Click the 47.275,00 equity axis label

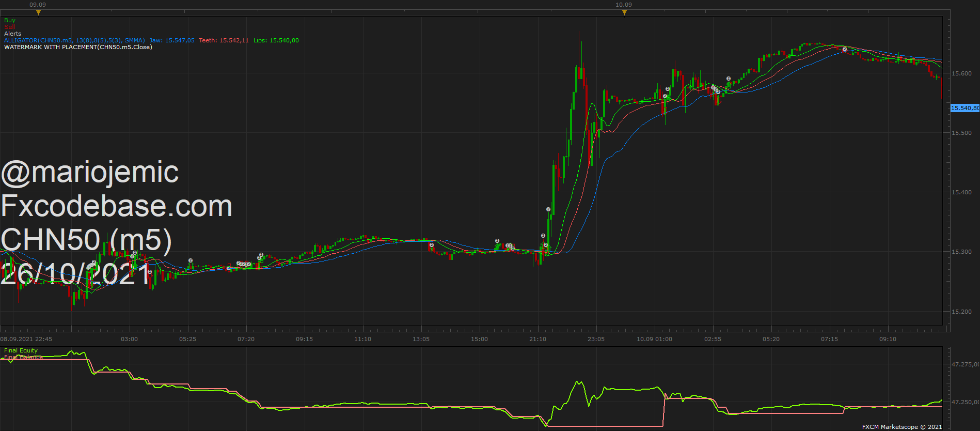coord(965,364)
